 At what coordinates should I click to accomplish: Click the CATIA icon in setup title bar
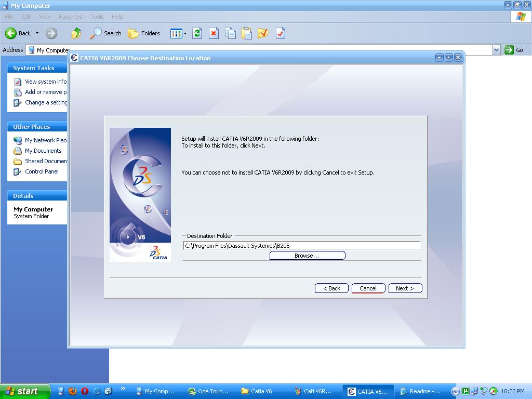tap(74, 58)
